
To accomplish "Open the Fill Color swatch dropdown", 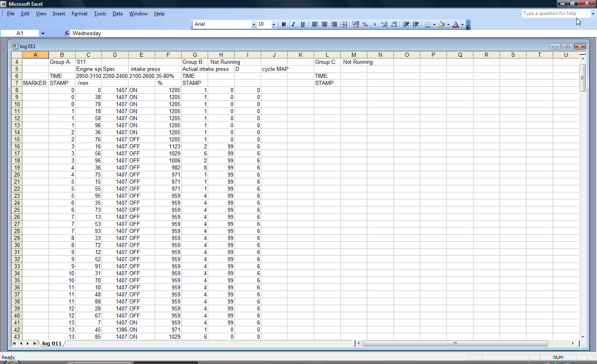I will tap(448, 24).
